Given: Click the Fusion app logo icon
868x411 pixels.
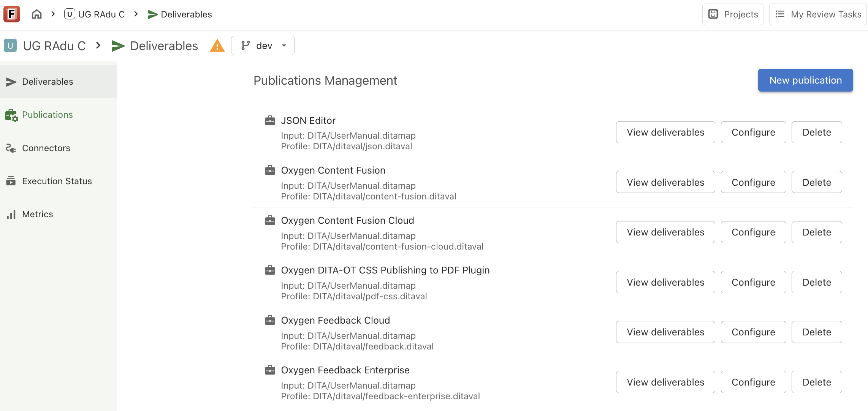Looking at the screenshot, I should pyautogui.click(x=11, y=14).
